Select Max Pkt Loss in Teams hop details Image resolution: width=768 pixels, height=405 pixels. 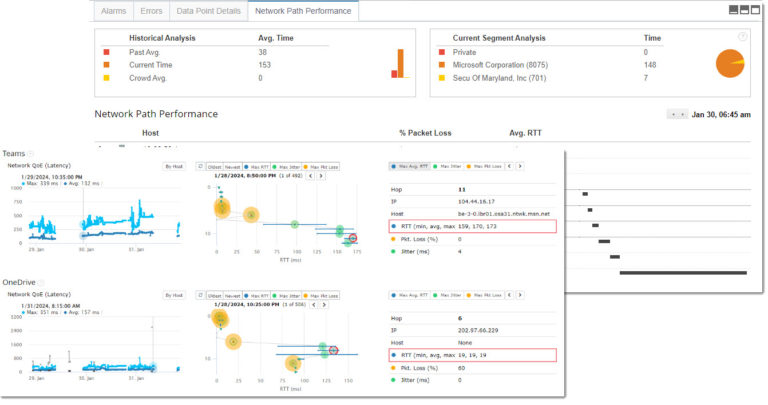click(484, 167)
